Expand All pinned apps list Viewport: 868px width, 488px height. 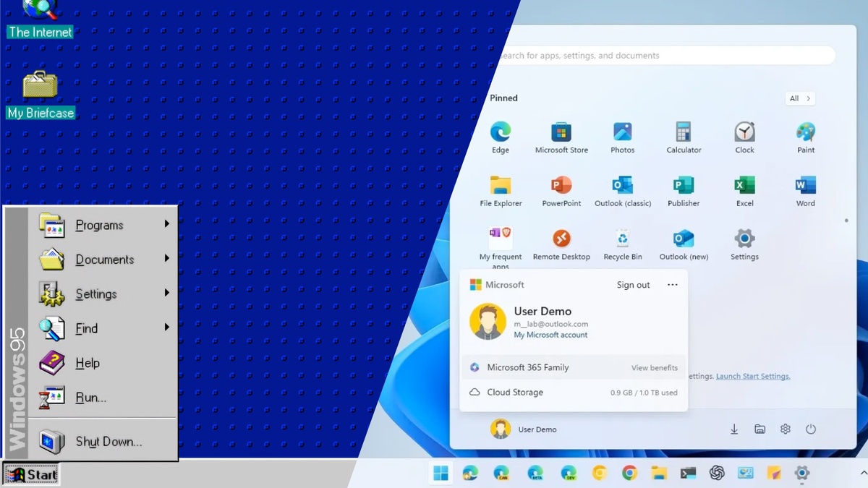(800, 98)
